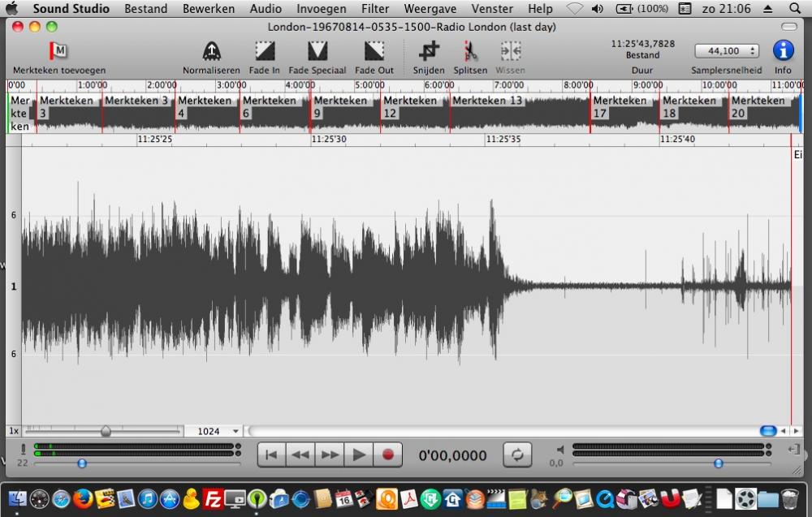Screen dimensions: 812x517
Task: Open the Weergave menu
Action: coord(430,9)
